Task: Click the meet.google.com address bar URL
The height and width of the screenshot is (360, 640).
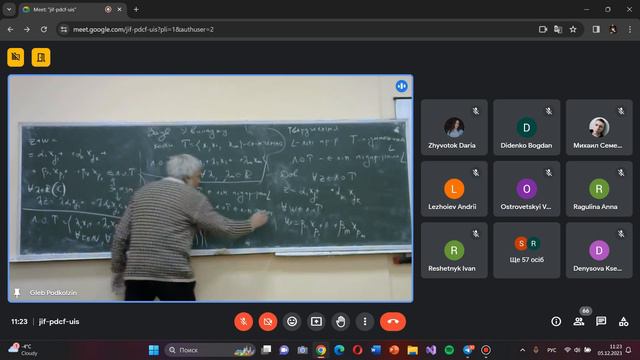Action: click(x=143, y=29)
